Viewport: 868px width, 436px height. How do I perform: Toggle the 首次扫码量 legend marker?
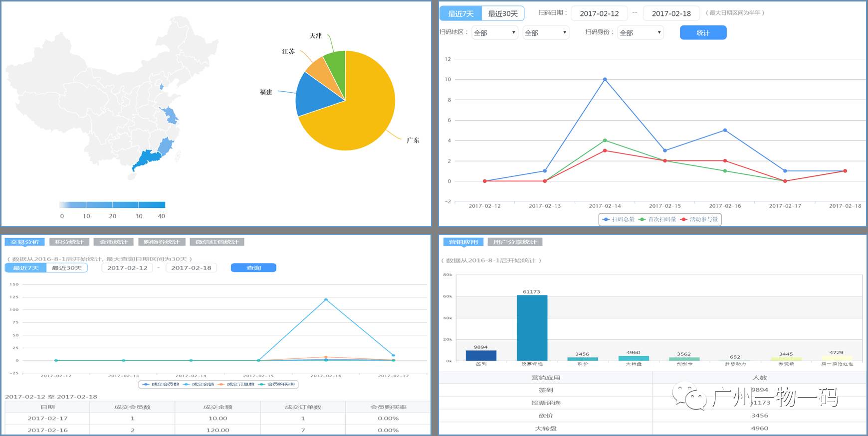point(642,219)
